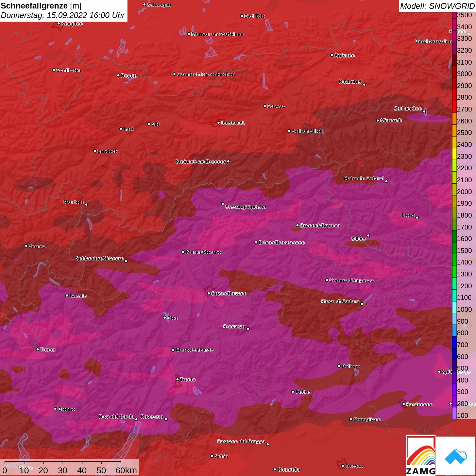476x476 pixels.
Task: Click the Lienz city label
Action: point(408,215)
